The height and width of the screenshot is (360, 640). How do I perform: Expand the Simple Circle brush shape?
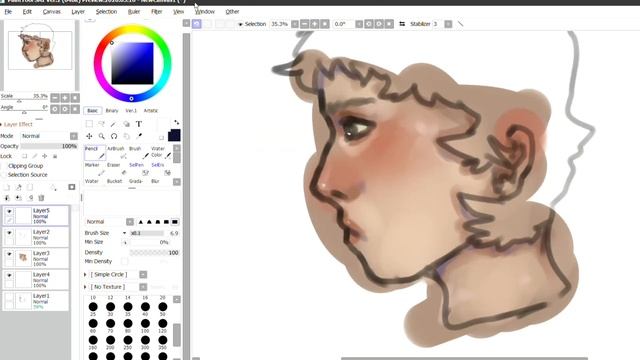tap(85, 275)
